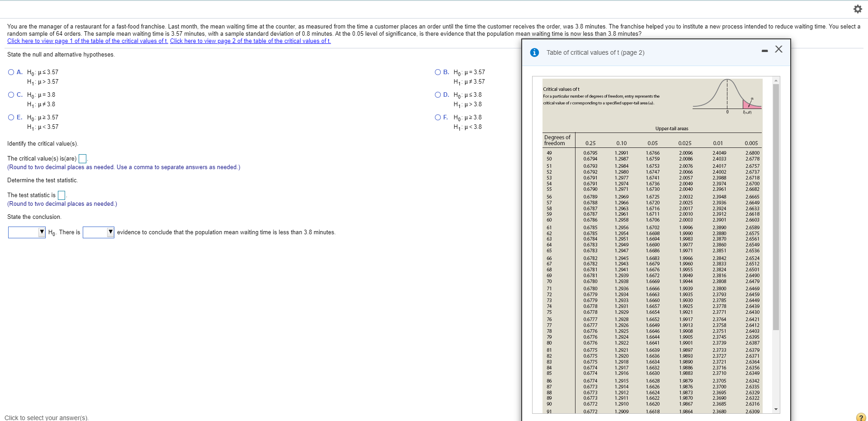
Task: Click value 1.6694 in the table
Action: (653, 239)
